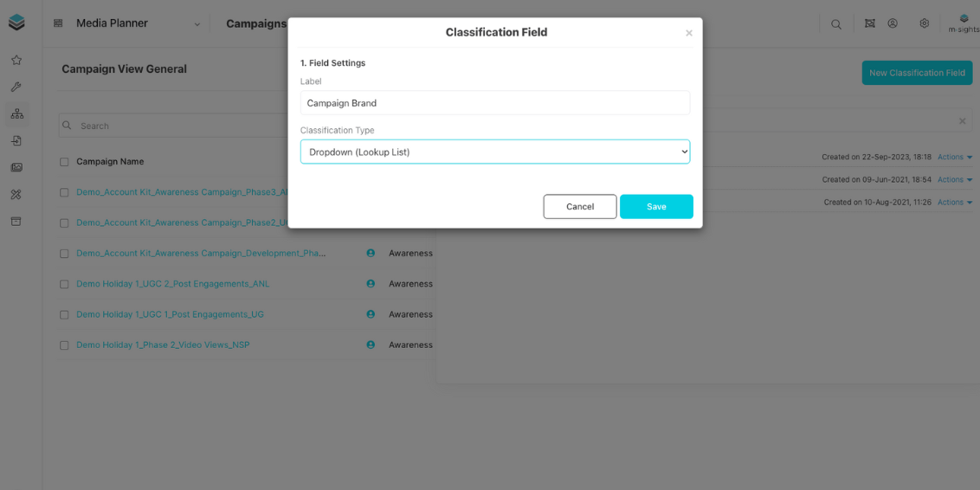Expand the Media Planner module dropdown
980x490 pixels.
(x=197, y=24)
